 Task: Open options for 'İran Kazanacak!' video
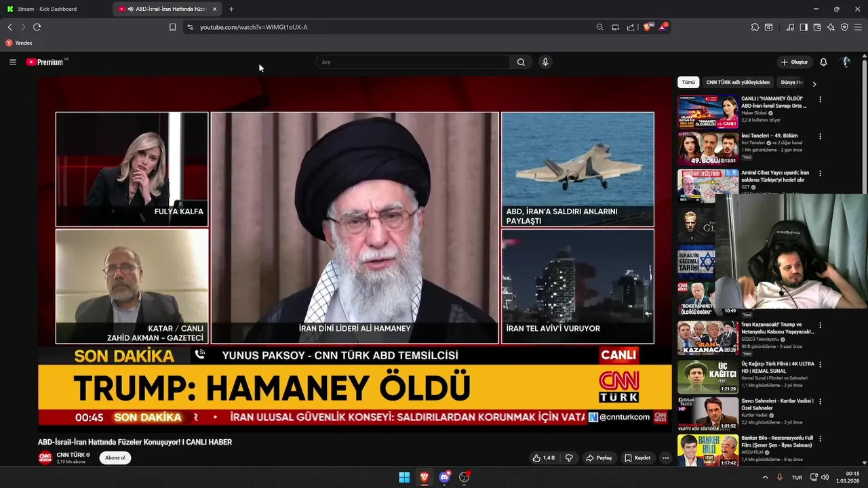click(x=820, y=325)
